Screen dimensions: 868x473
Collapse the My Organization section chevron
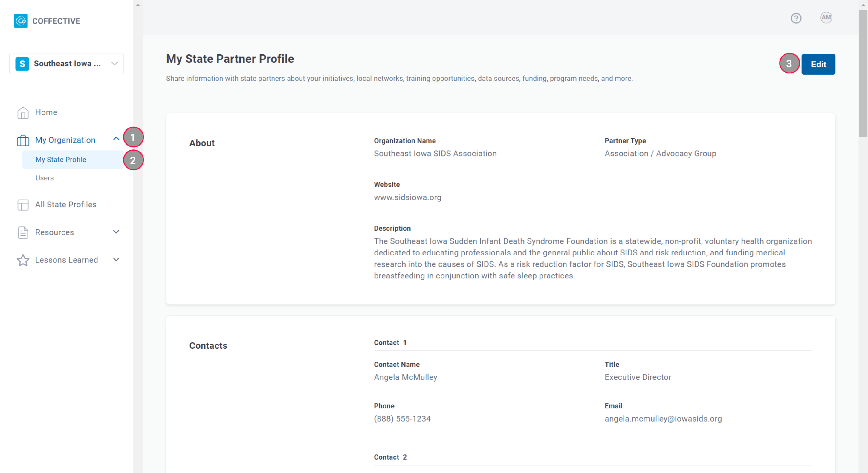pos(116,138)
